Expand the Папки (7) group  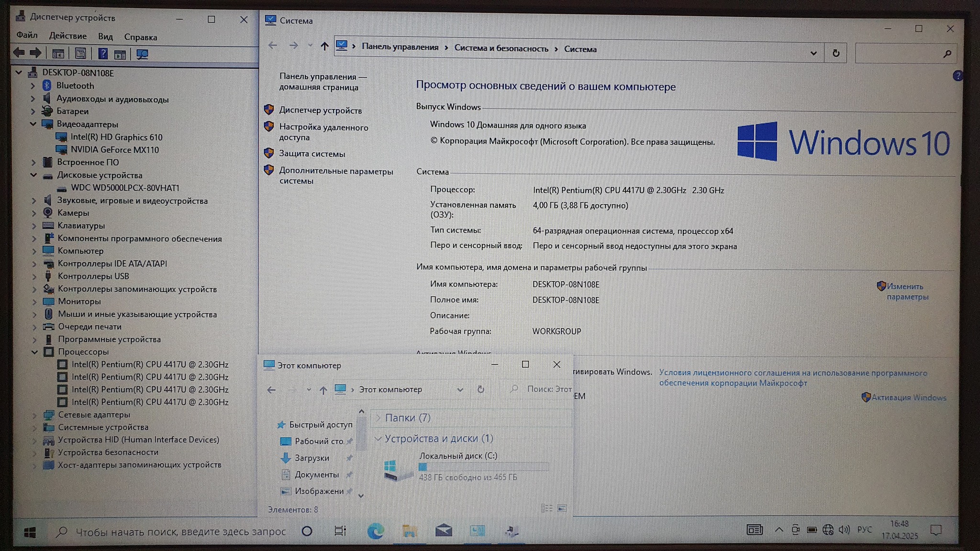378,418
